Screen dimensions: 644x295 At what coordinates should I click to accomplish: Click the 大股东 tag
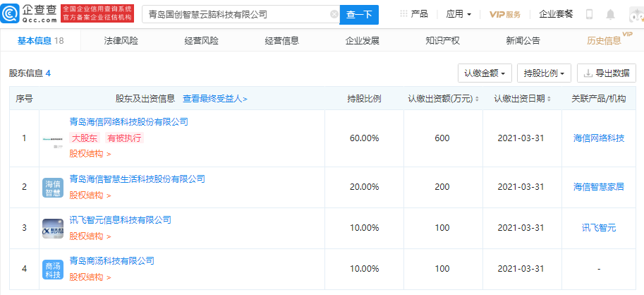coord(85,138)
